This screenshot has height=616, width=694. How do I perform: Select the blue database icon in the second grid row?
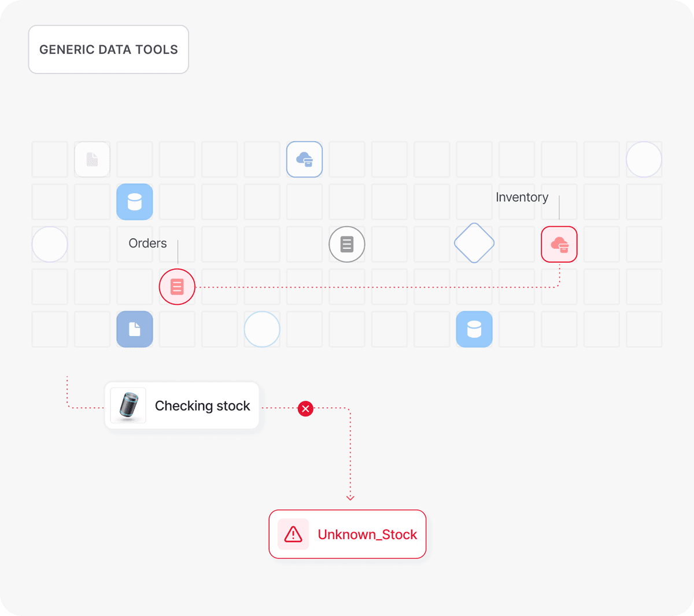(135, 202)
